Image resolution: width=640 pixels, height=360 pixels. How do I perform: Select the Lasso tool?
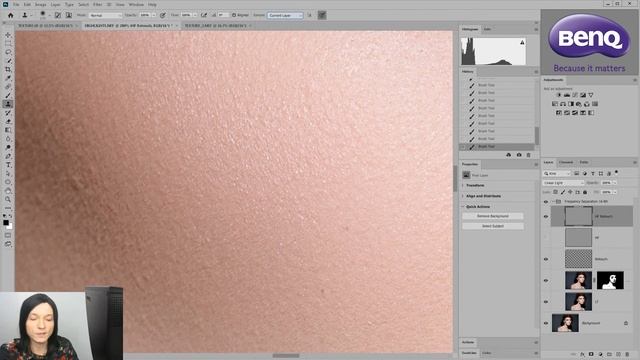[8, 52]
